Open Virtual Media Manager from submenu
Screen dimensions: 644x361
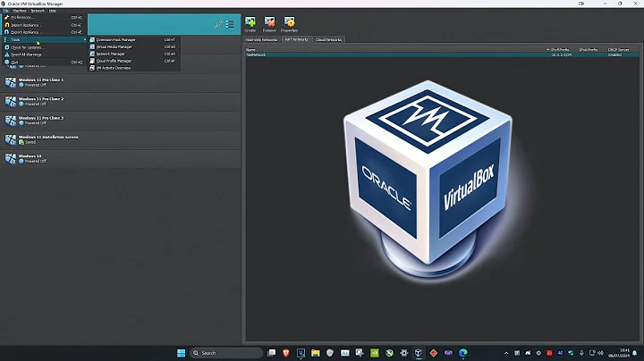tap(133, 46)
